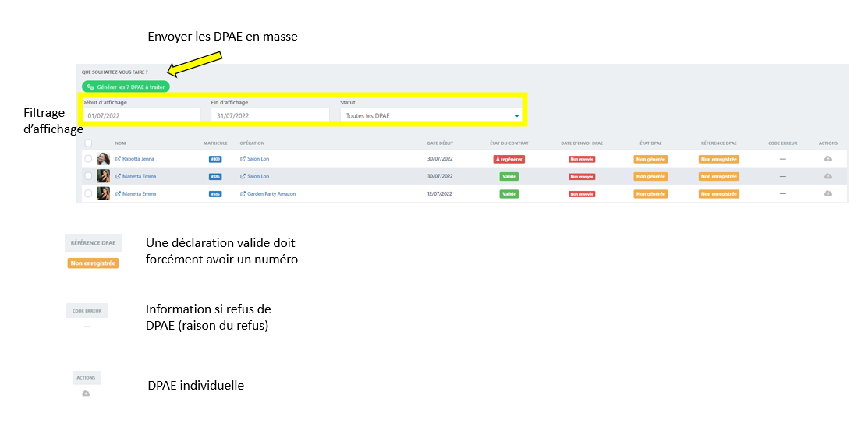868x438 pixels.
Task: Click matricule badge #409
Action: pyautogui.click(x=215, y=159)
